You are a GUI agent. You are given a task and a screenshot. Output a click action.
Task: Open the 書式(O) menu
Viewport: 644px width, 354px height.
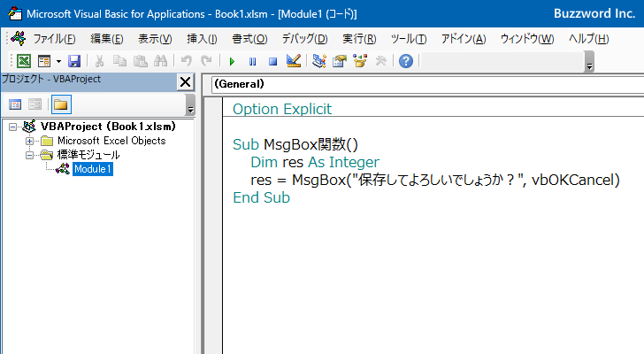pos(249,39)
